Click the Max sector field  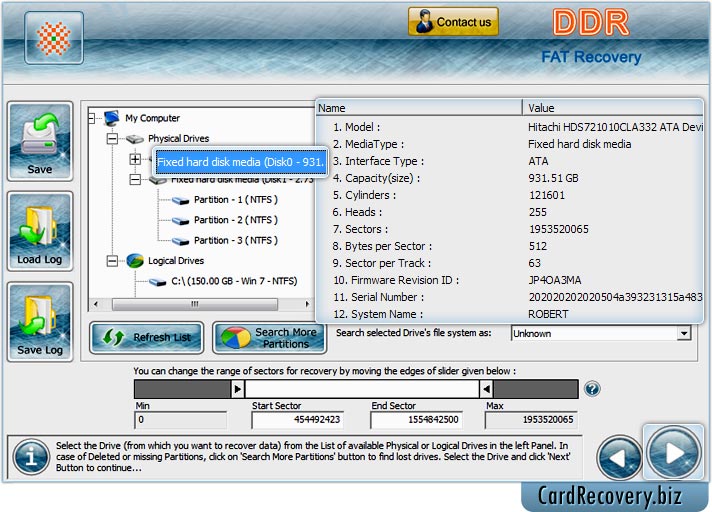[x=531, y=420]
